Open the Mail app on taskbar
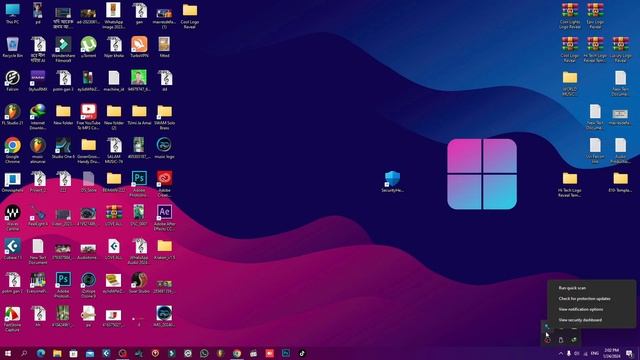Image resolution: width=640 pixels, height=360 pixels. point(90,353)
